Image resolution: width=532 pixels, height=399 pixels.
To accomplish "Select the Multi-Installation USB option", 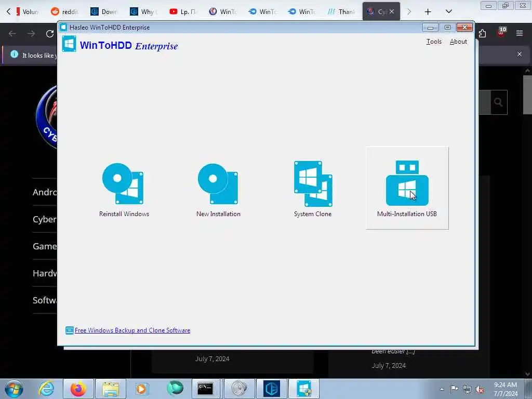I will coord(407,188).
